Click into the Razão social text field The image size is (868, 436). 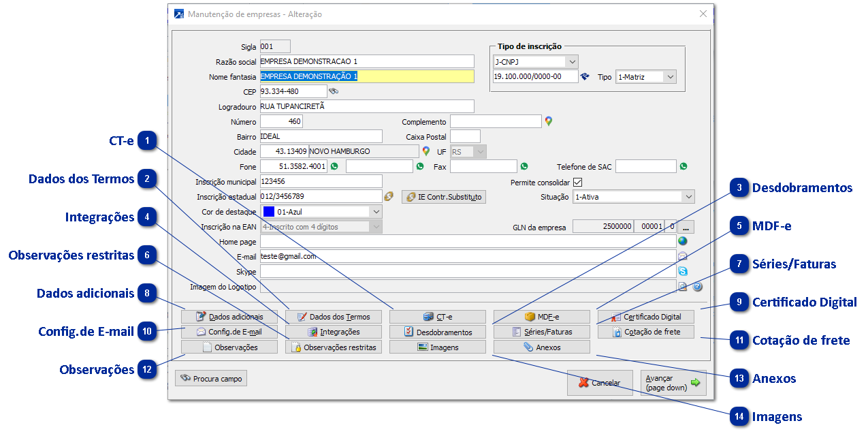pyautogui.click(x=366, y=62)
